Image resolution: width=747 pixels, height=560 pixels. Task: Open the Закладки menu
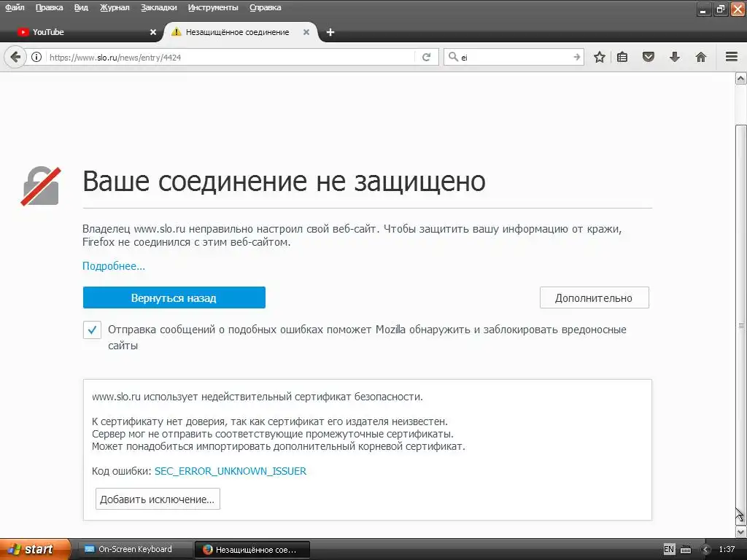pyautogui.click(x=158, y=7)
